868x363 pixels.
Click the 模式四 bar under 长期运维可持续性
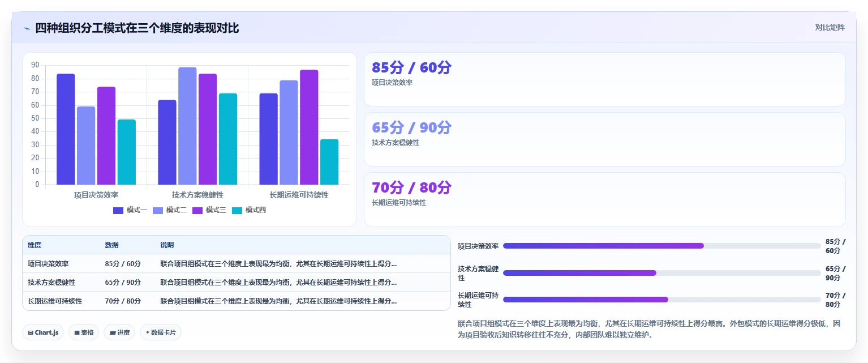[329, 162]
